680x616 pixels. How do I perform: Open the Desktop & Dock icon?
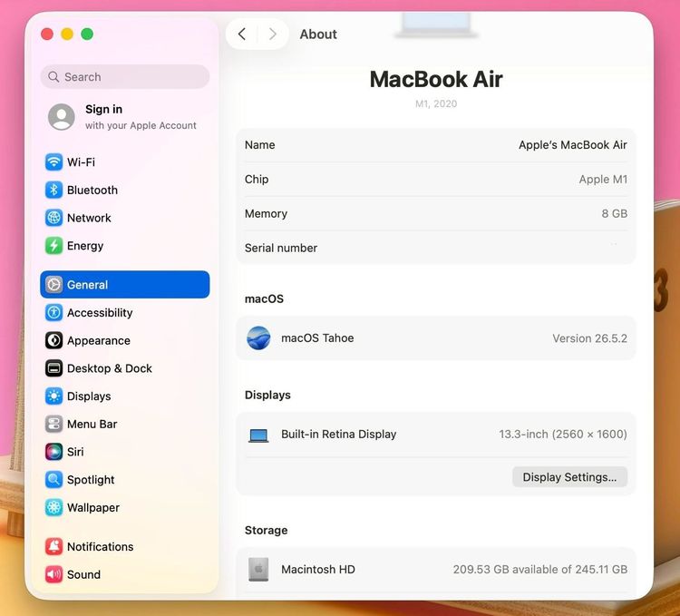coord(53,368)
